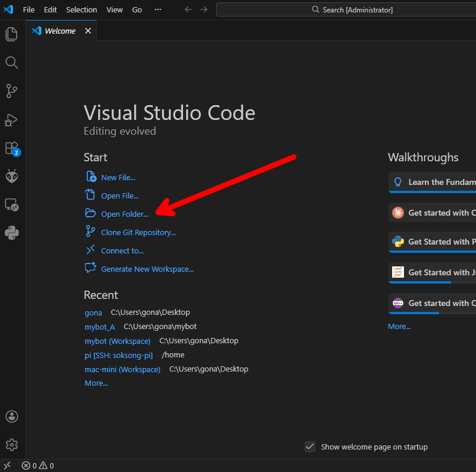Screen dimensions: 476x472
Task: Open Manage gear settings menu
Action: pos(12,445)
